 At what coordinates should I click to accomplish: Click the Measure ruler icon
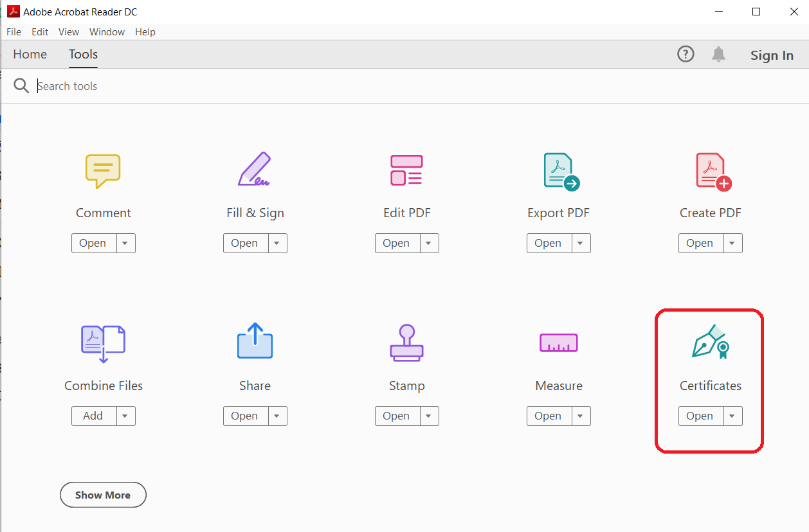pos(558,343)
